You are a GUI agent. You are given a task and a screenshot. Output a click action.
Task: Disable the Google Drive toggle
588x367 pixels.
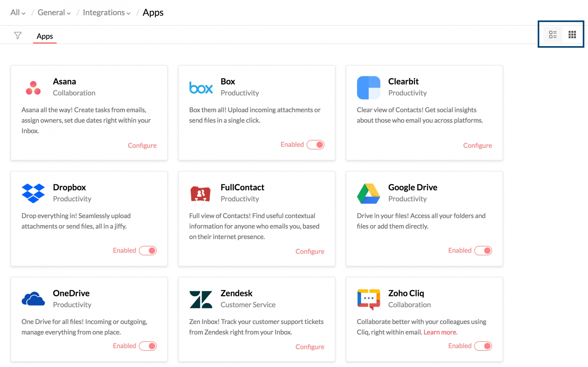click(483, 251)
